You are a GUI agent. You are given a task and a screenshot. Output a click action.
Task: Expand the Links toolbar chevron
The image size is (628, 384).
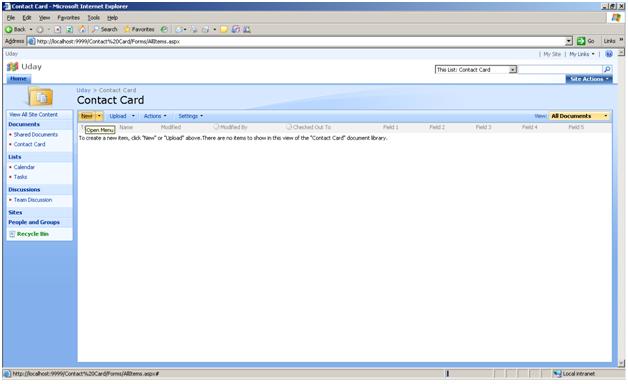[x=622, y=40]
